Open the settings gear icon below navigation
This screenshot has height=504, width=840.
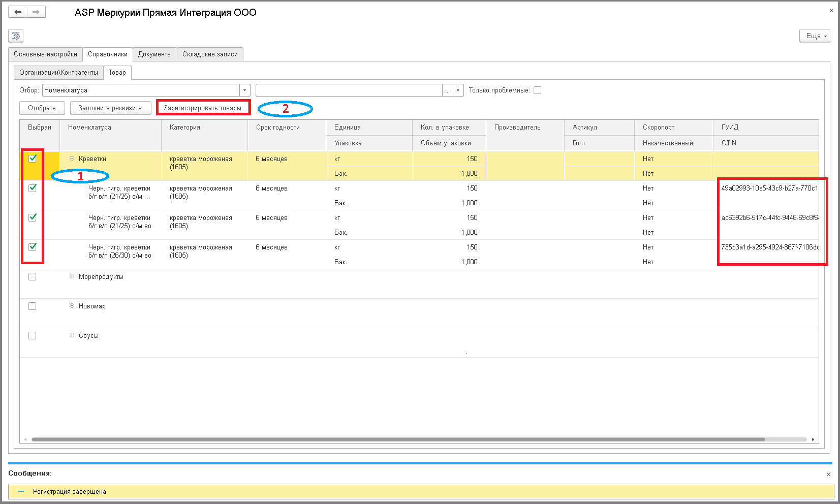tap(16, 36)
